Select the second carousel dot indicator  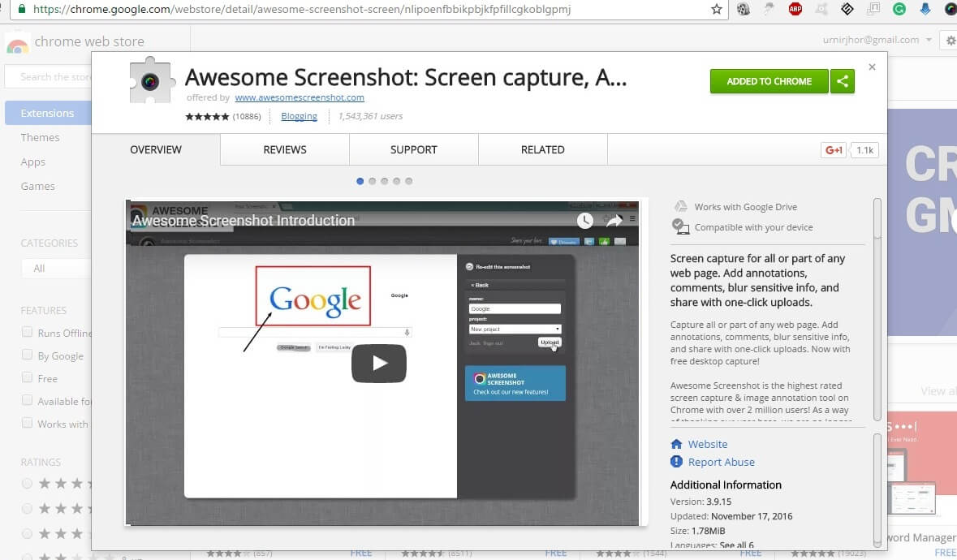pyautogui.click(x=373, y=181)
